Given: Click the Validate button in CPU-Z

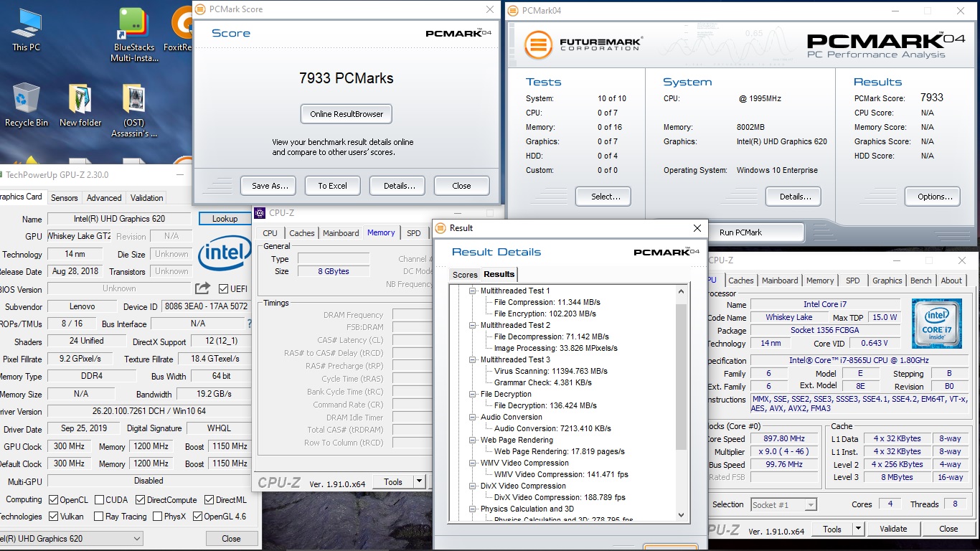Looking at the screenshot, I should pyautogui.click(x=893, y=529).
